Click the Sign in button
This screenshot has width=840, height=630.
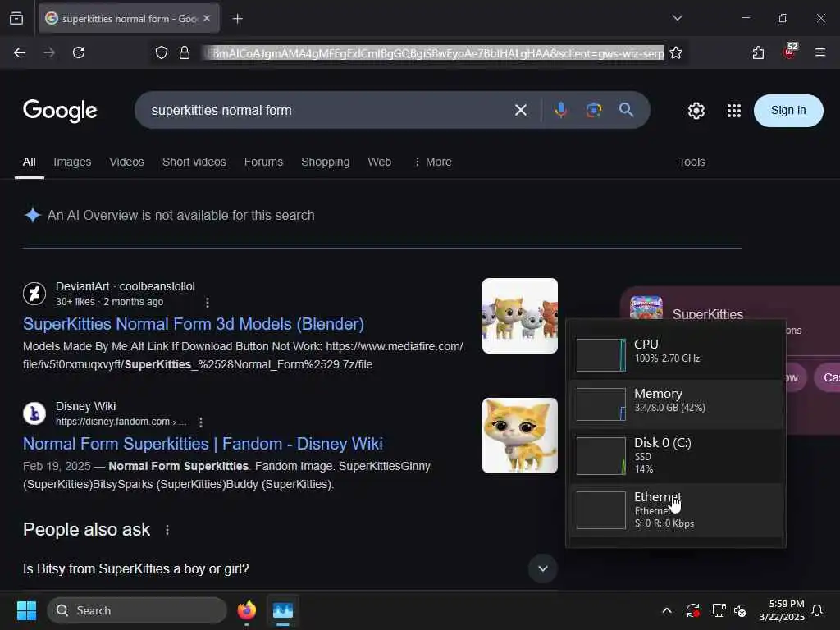click(788, 111)
